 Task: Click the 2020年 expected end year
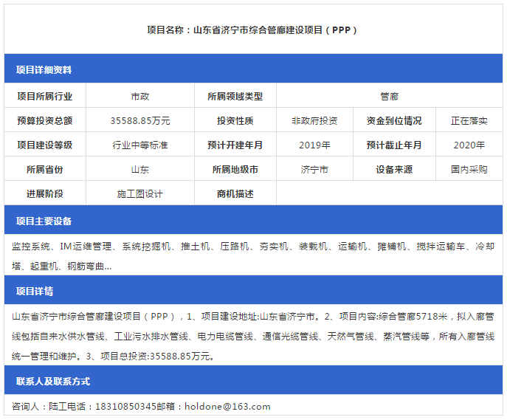click(x=469, y=145)
